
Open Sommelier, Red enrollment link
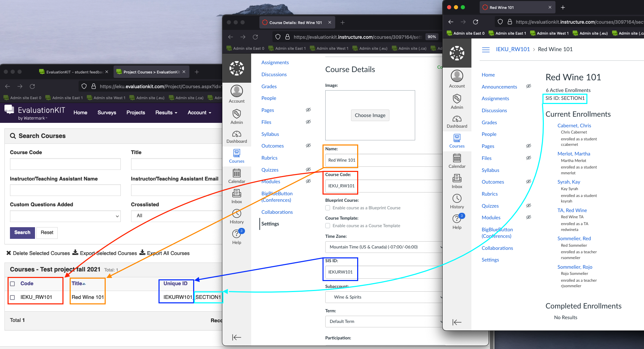574,239
